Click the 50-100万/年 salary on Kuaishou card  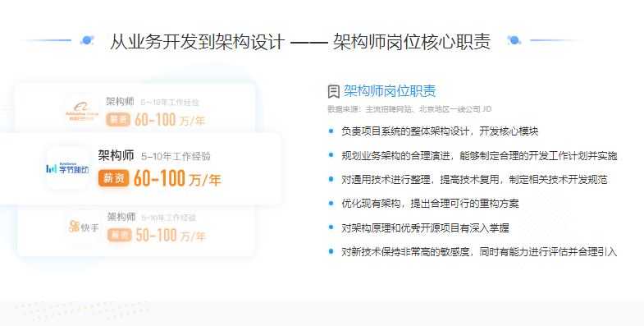click(171, 235)
